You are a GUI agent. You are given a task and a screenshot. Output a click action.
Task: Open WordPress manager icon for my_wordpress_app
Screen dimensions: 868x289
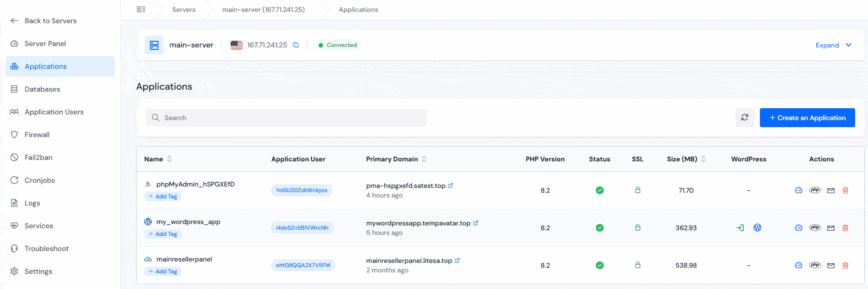tap(757, 228)
